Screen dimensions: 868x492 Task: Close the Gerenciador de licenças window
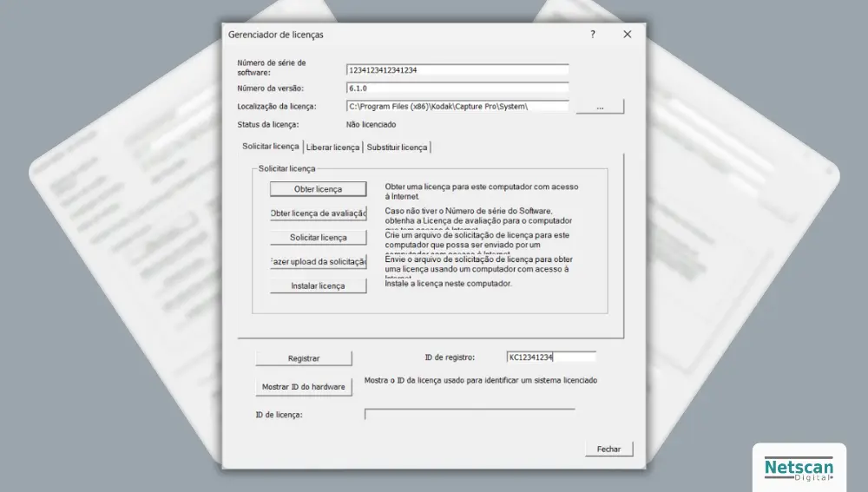click(x=628, y=35)
